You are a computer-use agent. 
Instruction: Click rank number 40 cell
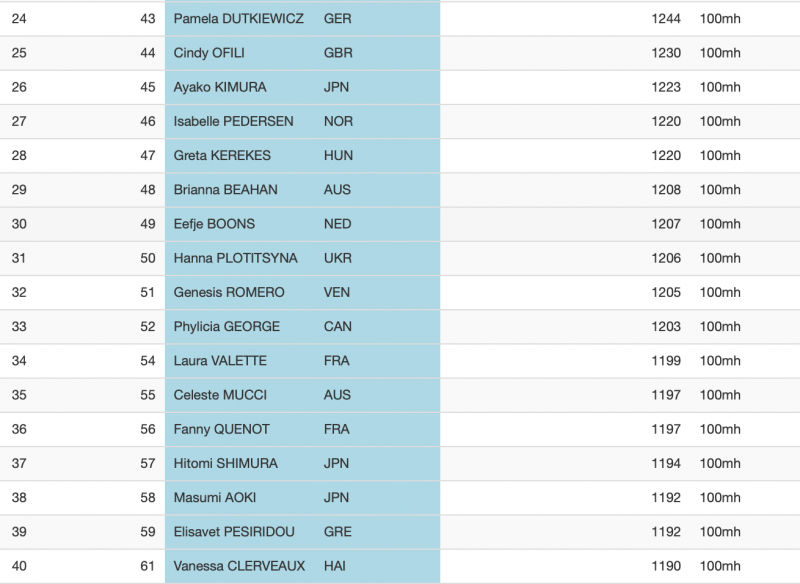point(19,566)
